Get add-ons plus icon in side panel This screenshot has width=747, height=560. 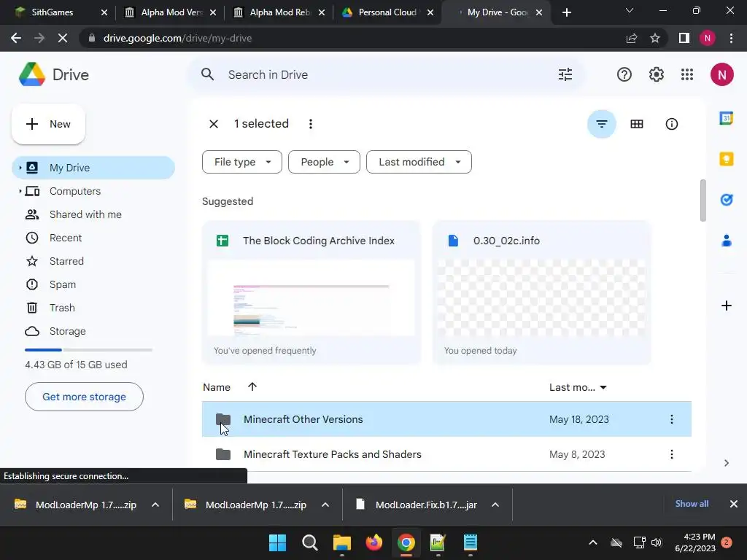coord(726,306)
